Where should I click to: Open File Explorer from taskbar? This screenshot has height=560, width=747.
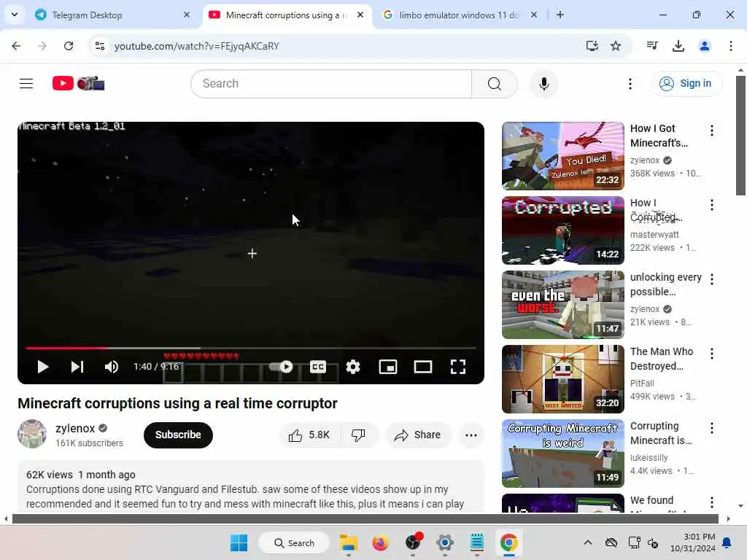click(348, 542)
